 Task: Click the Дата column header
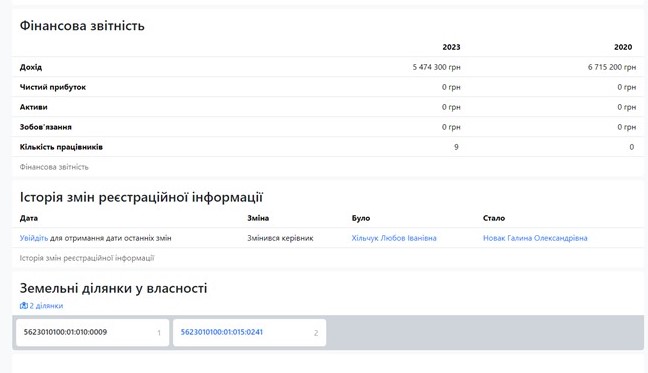29,218
